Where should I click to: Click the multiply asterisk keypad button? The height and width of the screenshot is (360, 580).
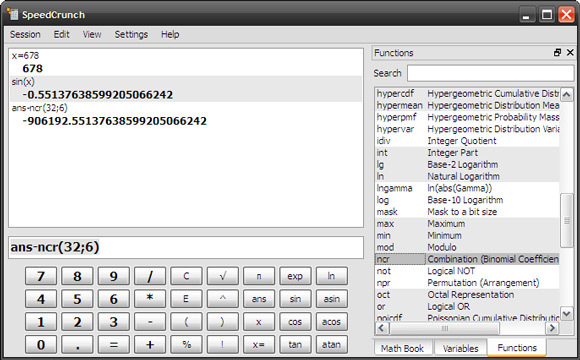150,299
